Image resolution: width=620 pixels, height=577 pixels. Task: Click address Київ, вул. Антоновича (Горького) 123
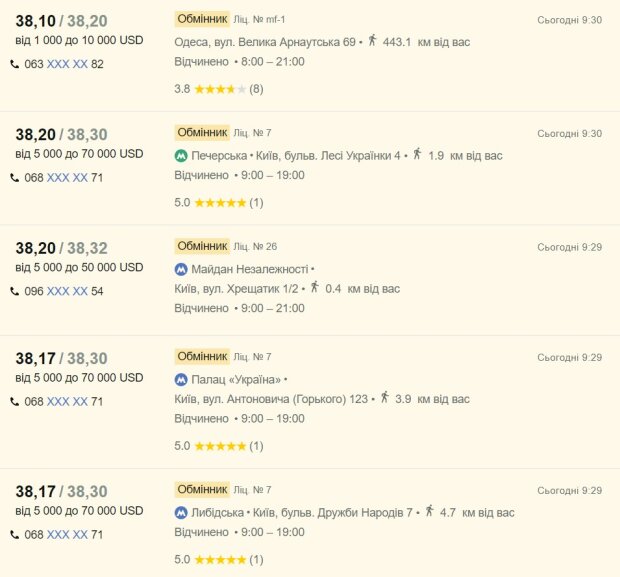[271, 399]
